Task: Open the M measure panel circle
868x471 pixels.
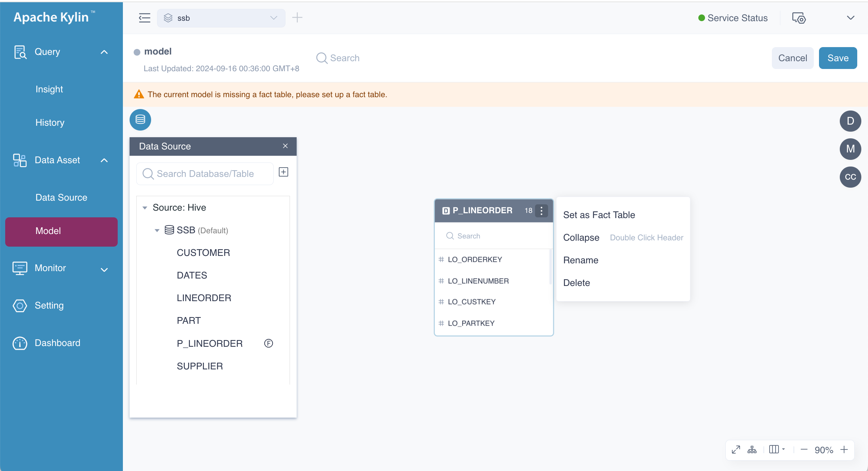Action: coord(850,149)
